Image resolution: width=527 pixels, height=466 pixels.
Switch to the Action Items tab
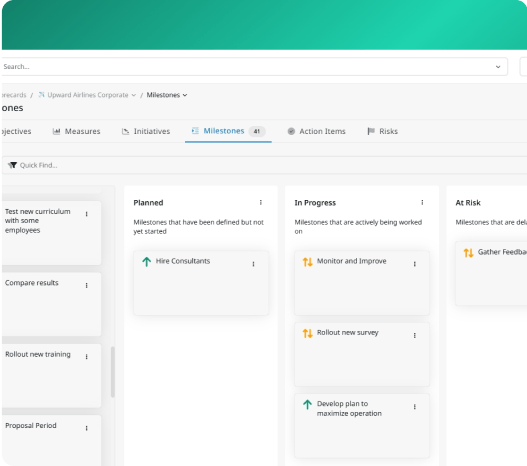click(317, 131)
